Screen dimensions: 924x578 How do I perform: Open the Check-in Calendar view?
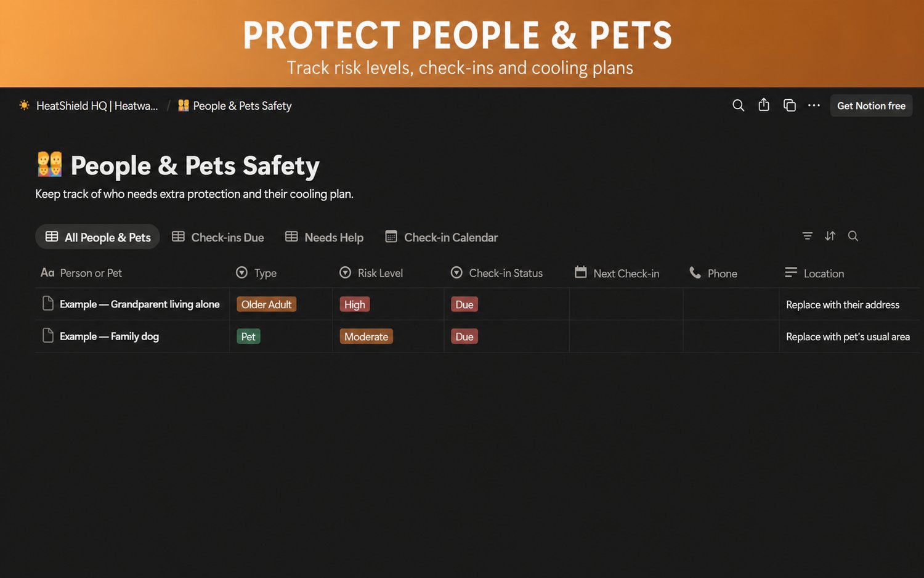441,237
